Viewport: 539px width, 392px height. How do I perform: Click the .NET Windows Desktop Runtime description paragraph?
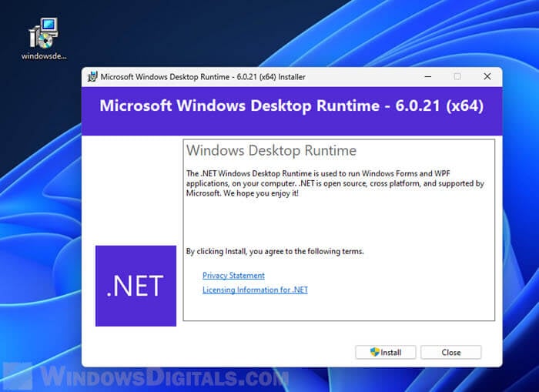pyautogui.click(x=335, y=183)
